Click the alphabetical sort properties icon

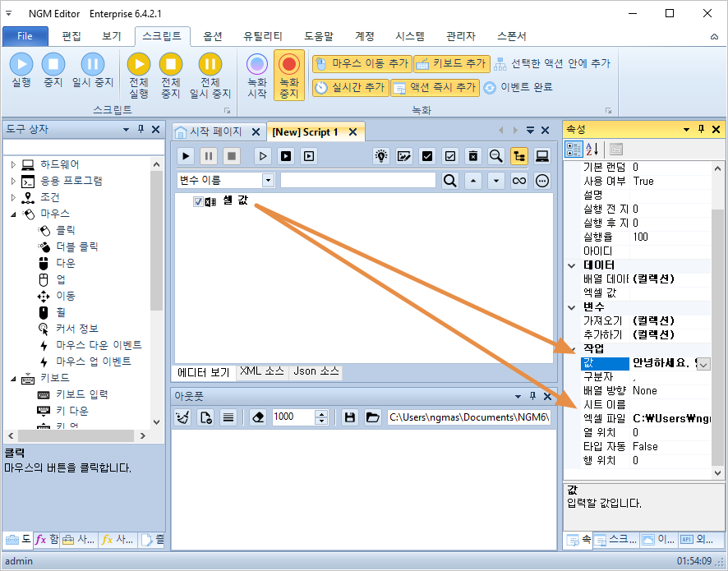point(592,150)
